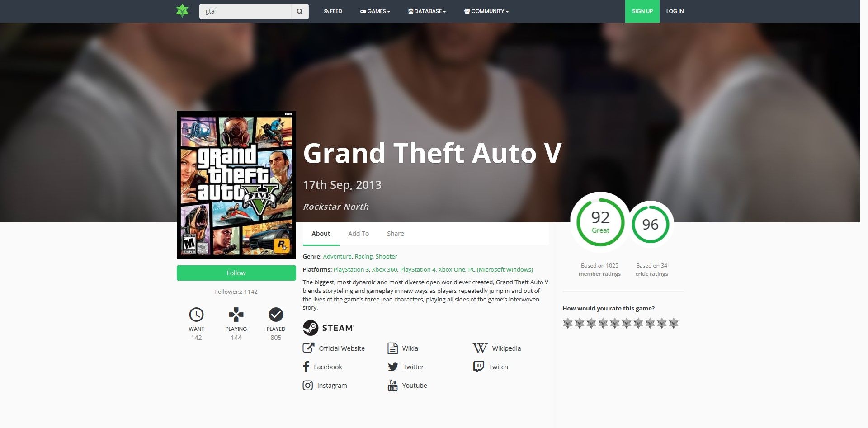Expand the Community dropdown menu

(486, 11)
